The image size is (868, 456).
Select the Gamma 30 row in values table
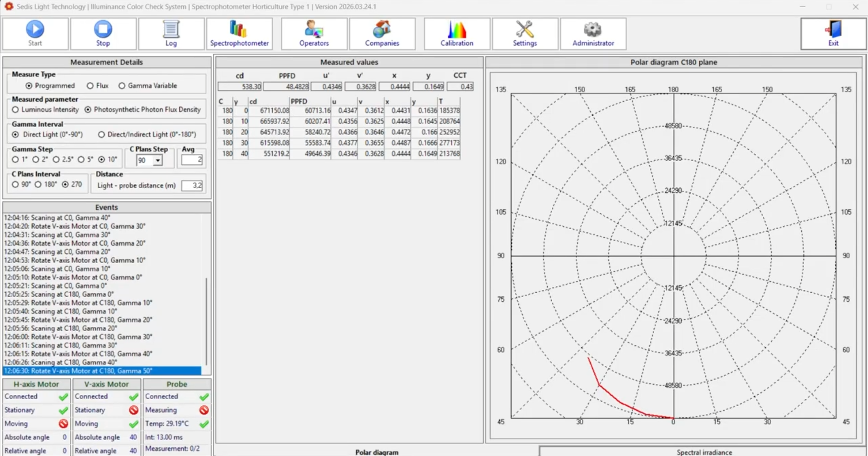[x=339, y=143]
